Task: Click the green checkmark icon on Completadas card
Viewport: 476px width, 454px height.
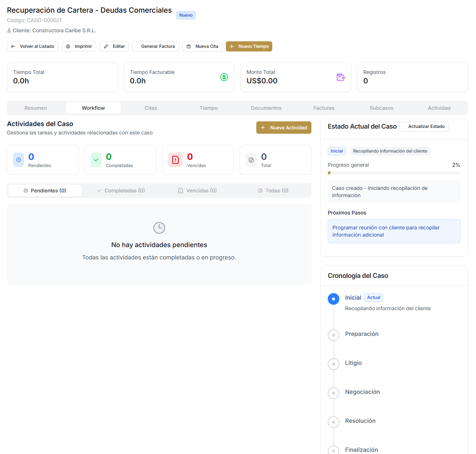Action: pos(96,160)
